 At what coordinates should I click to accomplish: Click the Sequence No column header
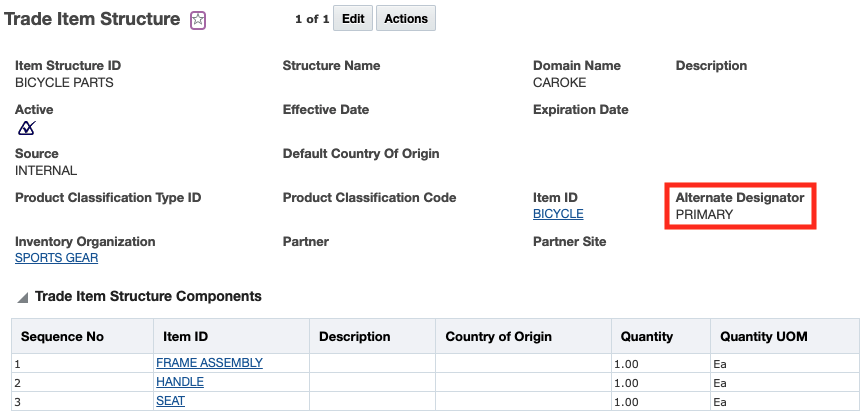click(62, 336)
